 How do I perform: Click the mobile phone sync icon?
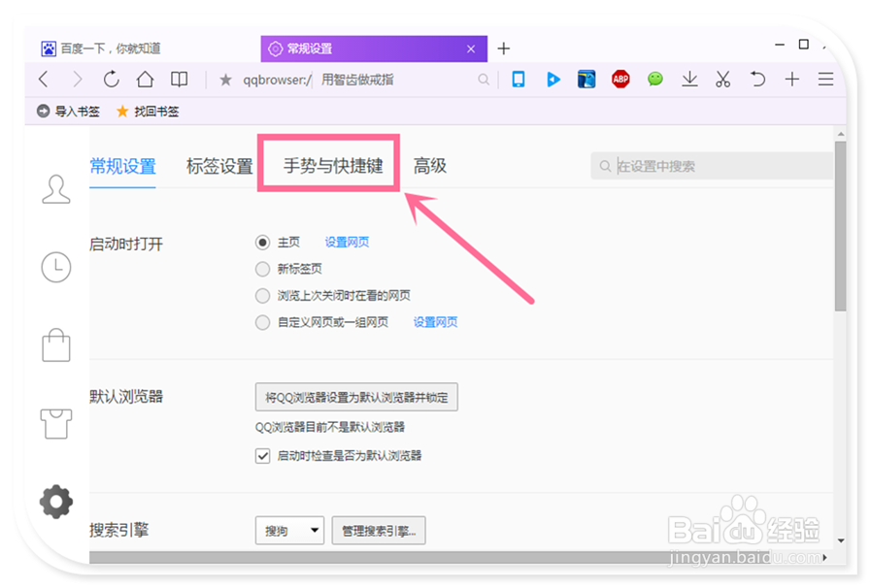click(518, 80)
